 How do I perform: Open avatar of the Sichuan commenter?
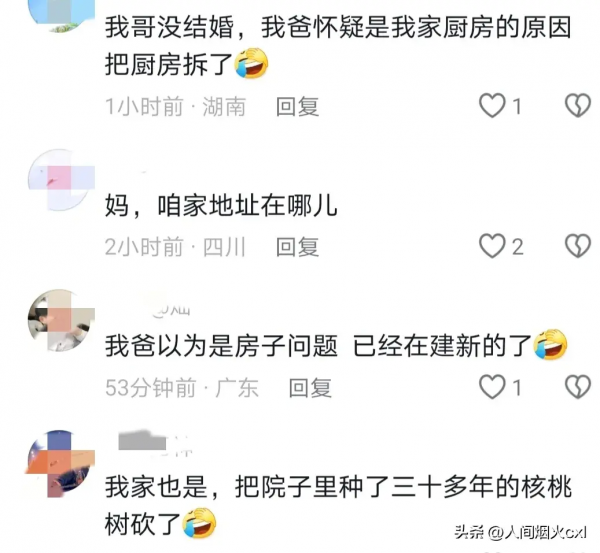pyautogui.click(x=61, y=180)
